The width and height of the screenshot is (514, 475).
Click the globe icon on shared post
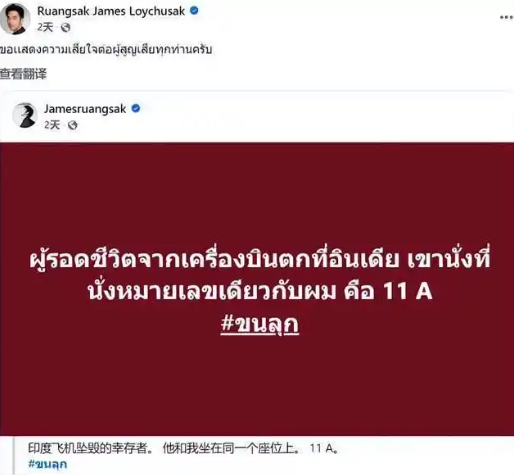click(73, 125)
